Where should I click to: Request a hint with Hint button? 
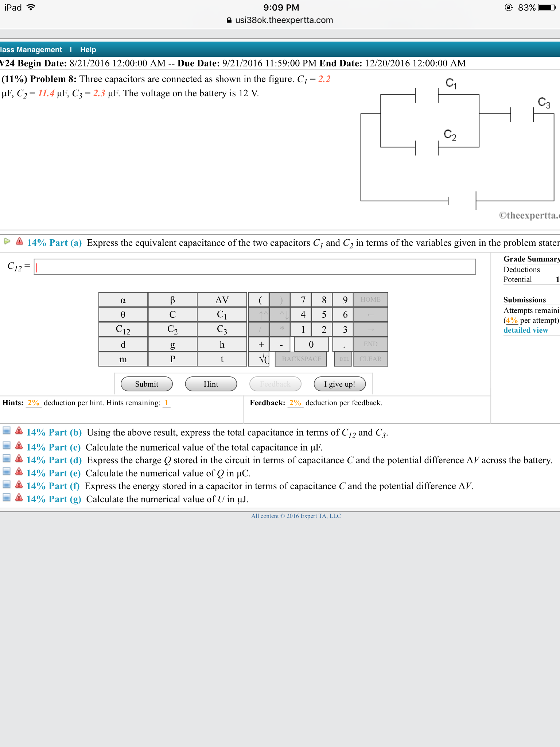(x=211, y=384)
